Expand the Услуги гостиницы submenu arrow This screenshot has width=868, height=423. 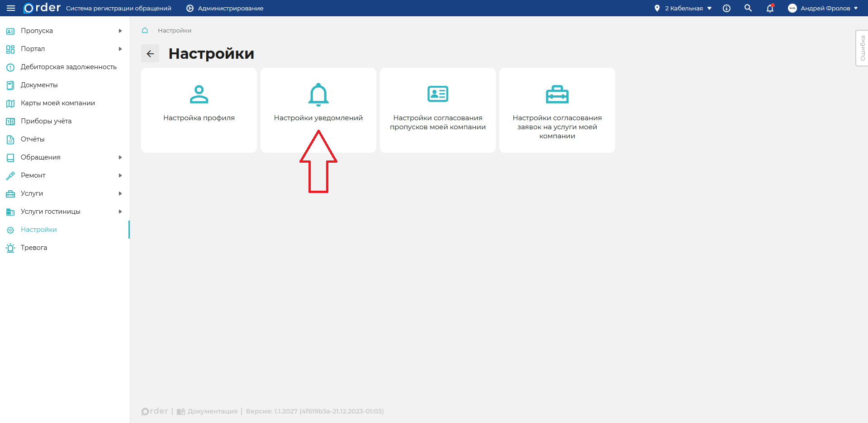120,211
